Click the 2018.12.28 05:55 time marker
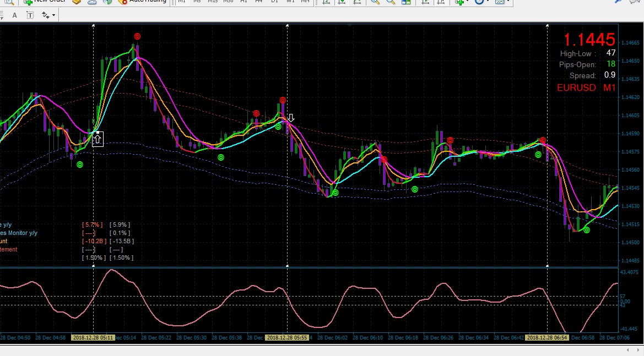 pos(286,337)
